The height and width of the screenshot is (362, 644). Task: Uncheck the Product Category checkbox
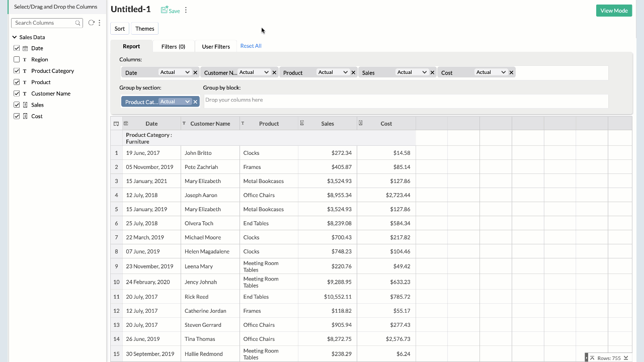(x=17, y=71)
